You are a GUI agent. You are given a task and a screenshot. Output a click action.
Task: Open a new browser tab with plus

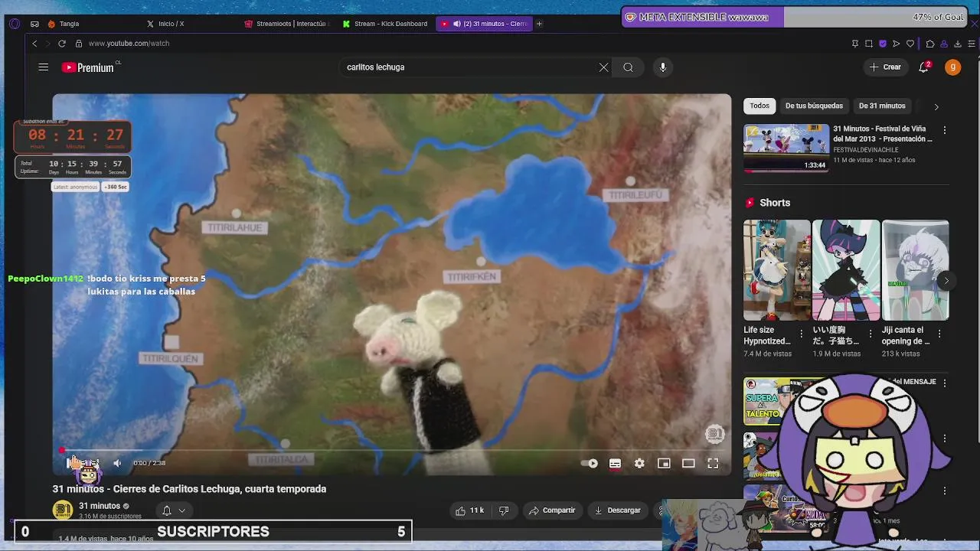tap(539, 24)
